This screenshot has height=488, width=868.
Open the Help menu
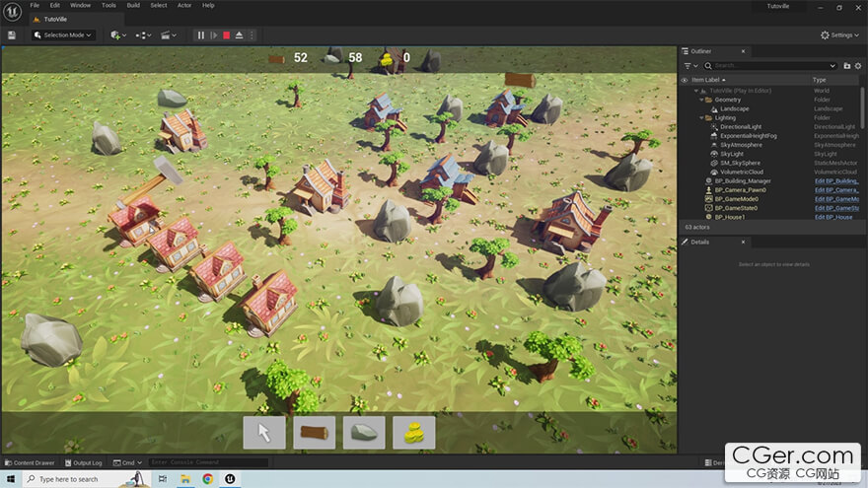[208, 5]
